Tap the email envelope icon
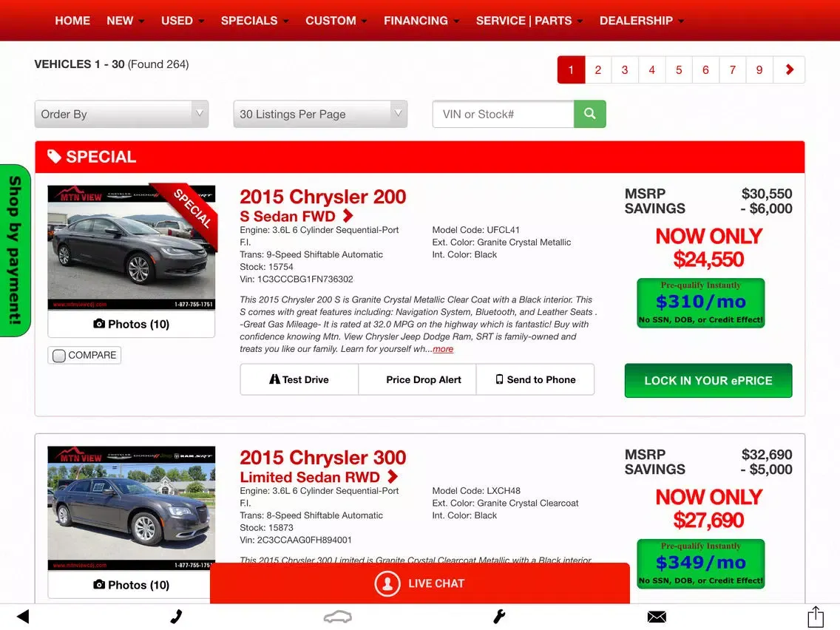Screen dimensions: 840x630 pos(657,617)
